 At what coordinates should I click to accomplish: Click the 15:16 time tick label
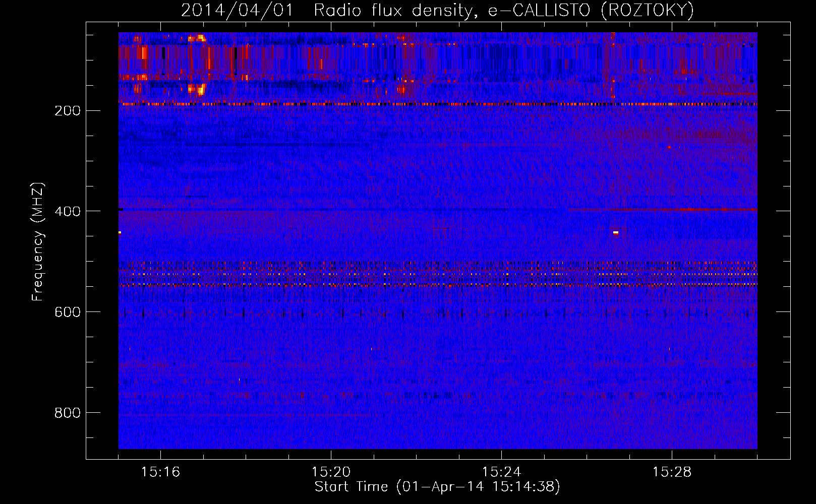[160, 472]
